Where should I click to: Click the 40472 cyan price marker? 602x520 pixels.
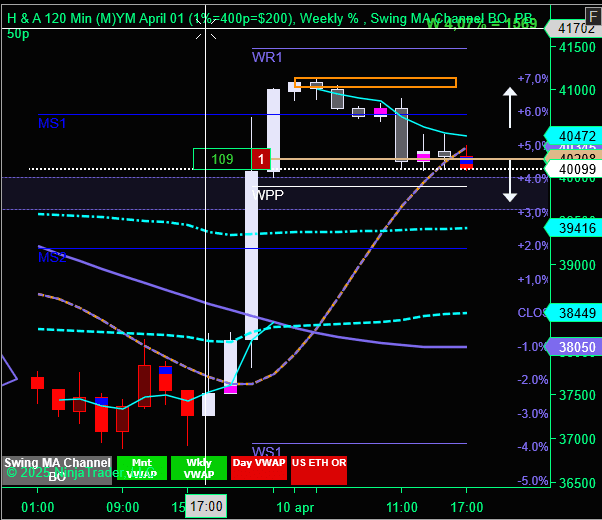[x=574, y=136]
